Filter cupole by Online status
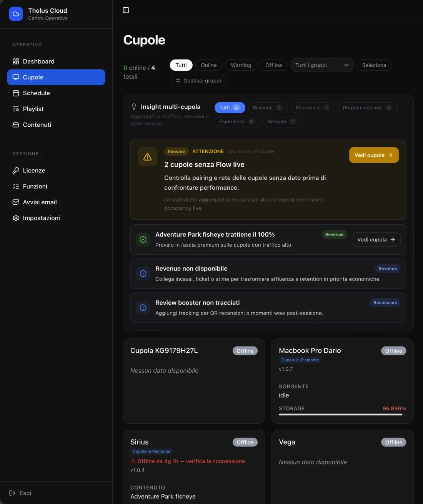Screen dimensions: 423x504 (x=209, y=65)
